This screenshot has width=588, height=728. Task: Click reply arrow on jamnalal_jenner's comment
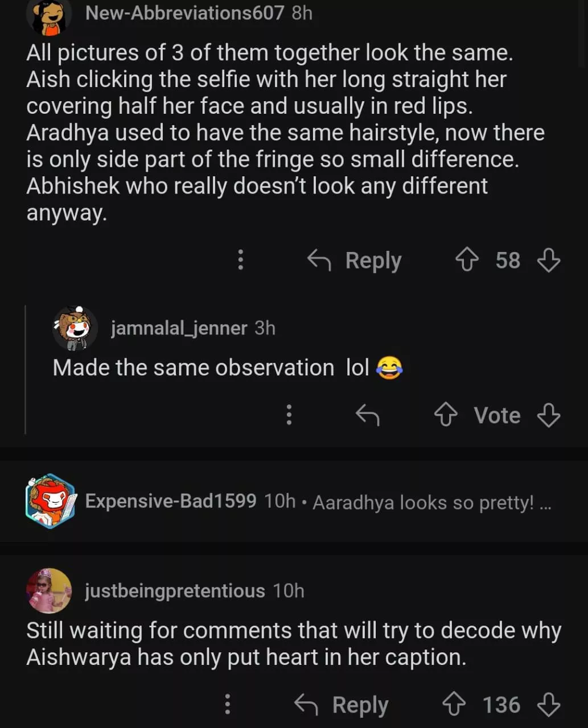[x=367, y=415]
